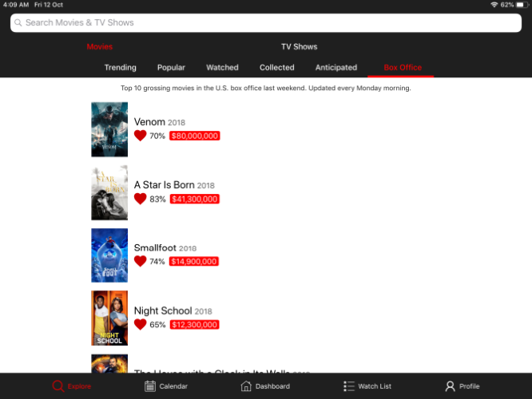Switch to the Movies tab

[x=99, y=46]
